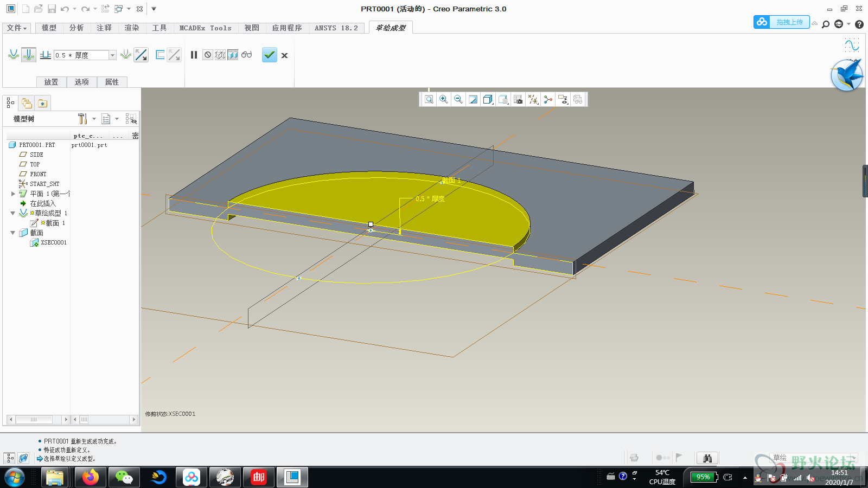Switch to the 工具 ribbon tab
This screenshot has width=868, height=488.
[x=159, y=28]
